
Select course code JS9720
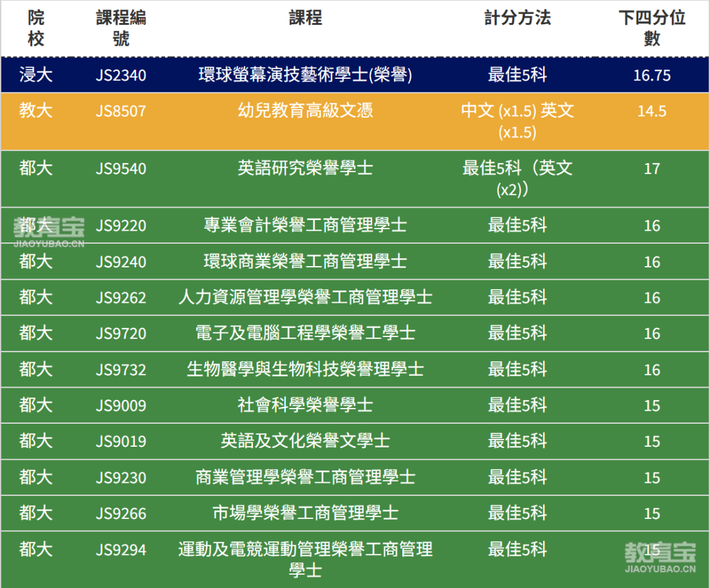121,334
